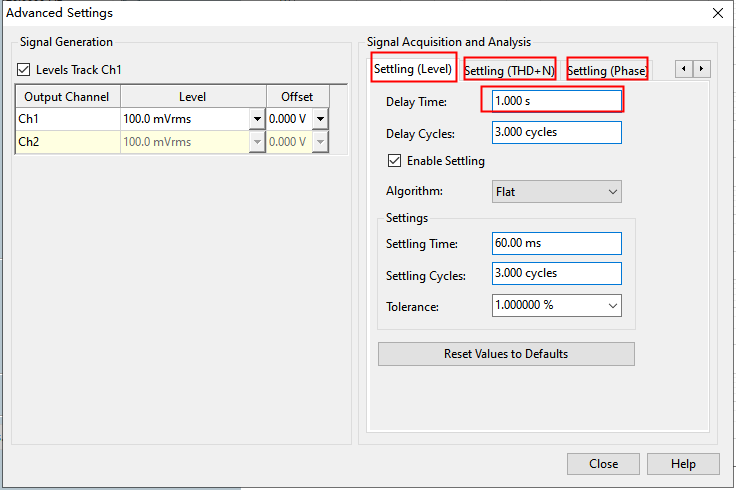Viewport: 736px width, 490px height.
Task: Focus the Settling Cycles input field
Action: pos(557,274)
